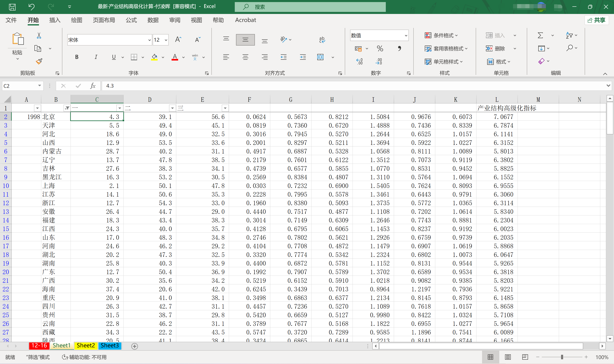Screen dimensions: 614x364
Task: Click the 共享 share button
Action: [x=597, y=20]
